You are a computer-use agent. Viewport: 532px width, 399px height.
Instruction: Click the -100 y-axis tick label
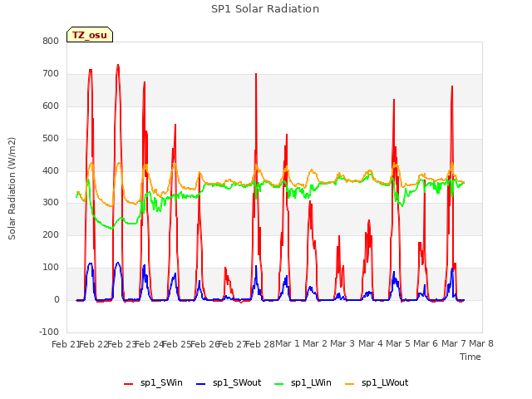pos(49,332)
